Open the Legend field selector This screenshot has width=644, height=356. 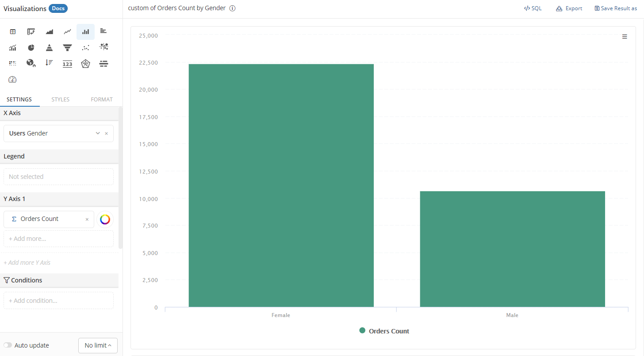coord(58,177)
